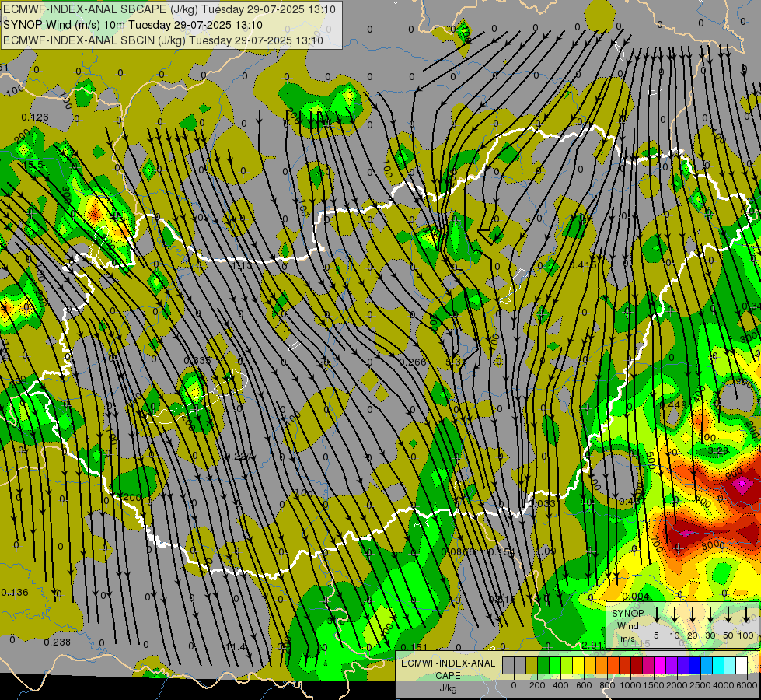
Task: Click the 1000 tick label in the CAPE legend
Action: tap(630, 685)
